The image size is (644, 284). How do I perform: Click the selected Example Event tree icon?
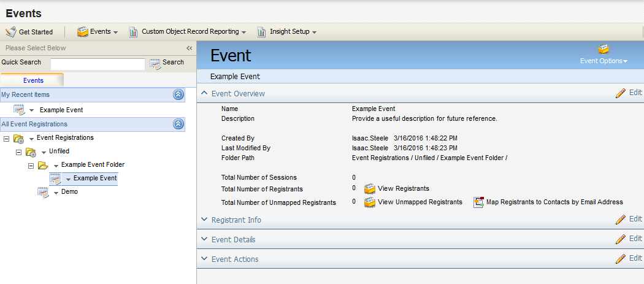[x=55, y=178]
